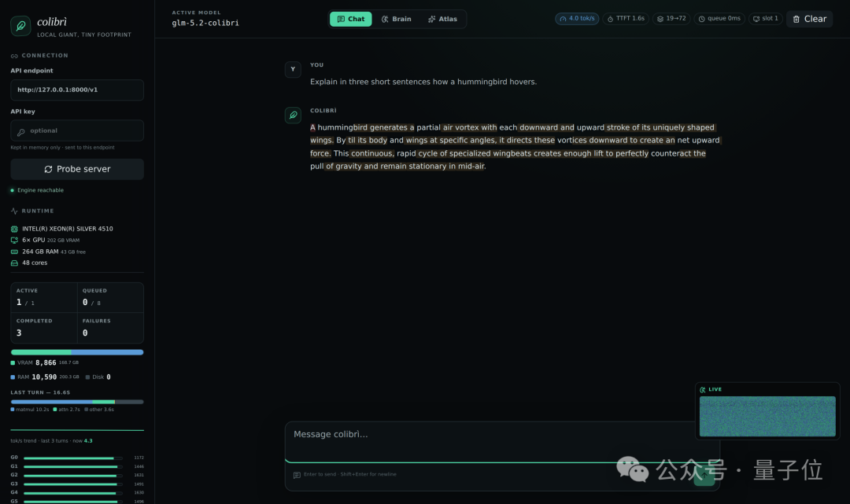Viewport: 850px width, 504px height.
Task: Click the tok/s trend label
Action: pyautogui.click(x=51, y=441)
